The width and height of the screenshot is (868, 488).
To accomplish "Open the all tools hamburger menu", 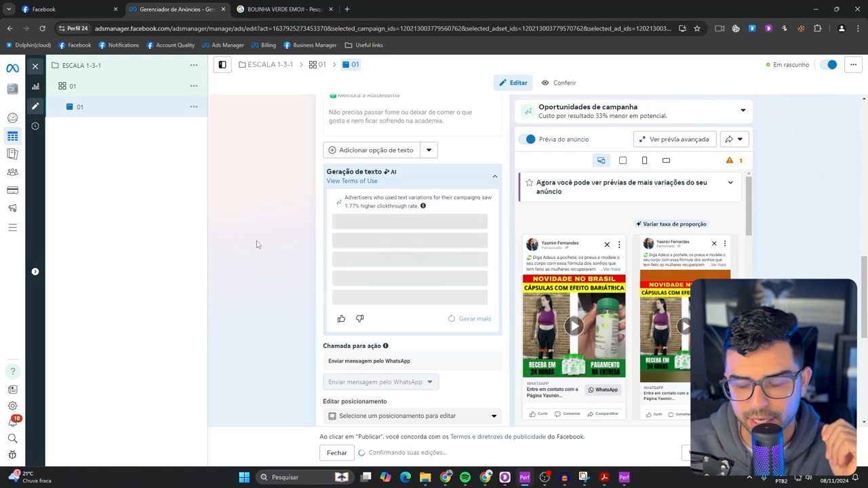I will [12, 228].
